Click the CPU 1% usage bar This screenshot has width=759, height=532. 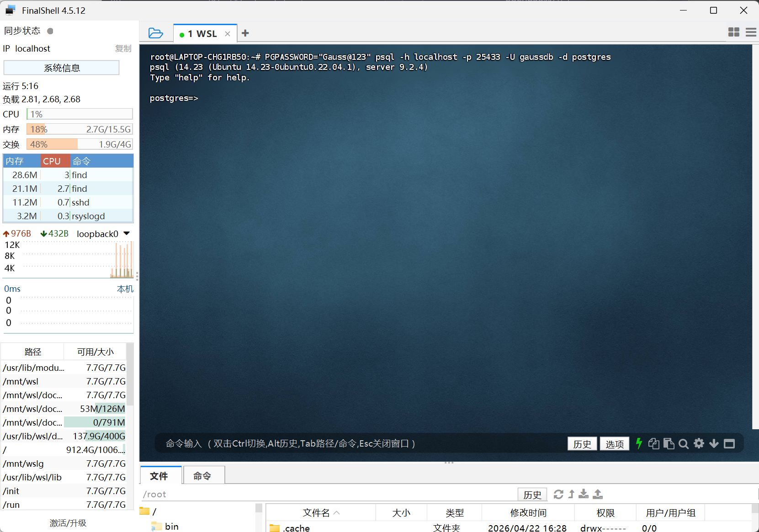click(x=80, y=114)
